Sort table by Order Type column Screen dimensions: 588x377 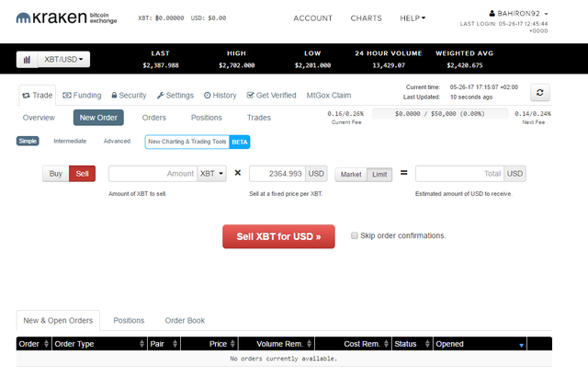point(99,344)
